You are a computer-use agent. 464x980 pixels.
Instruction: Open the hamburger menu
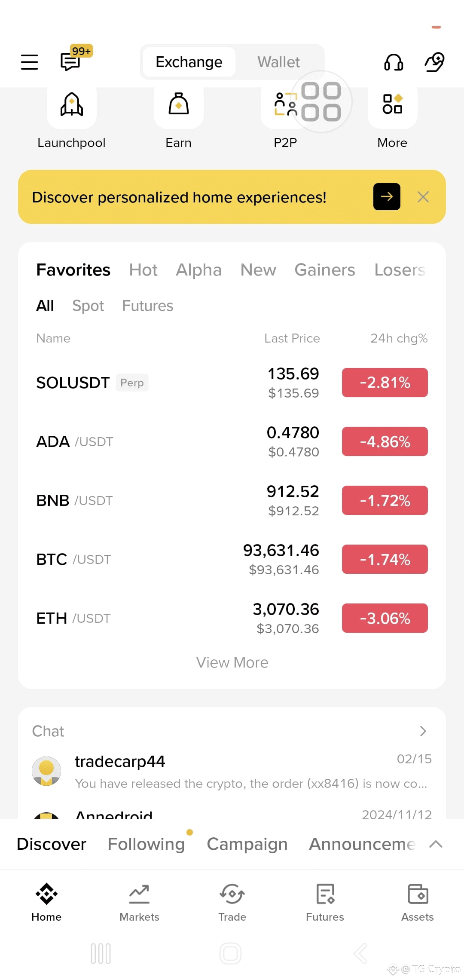[x=29, y=62]
